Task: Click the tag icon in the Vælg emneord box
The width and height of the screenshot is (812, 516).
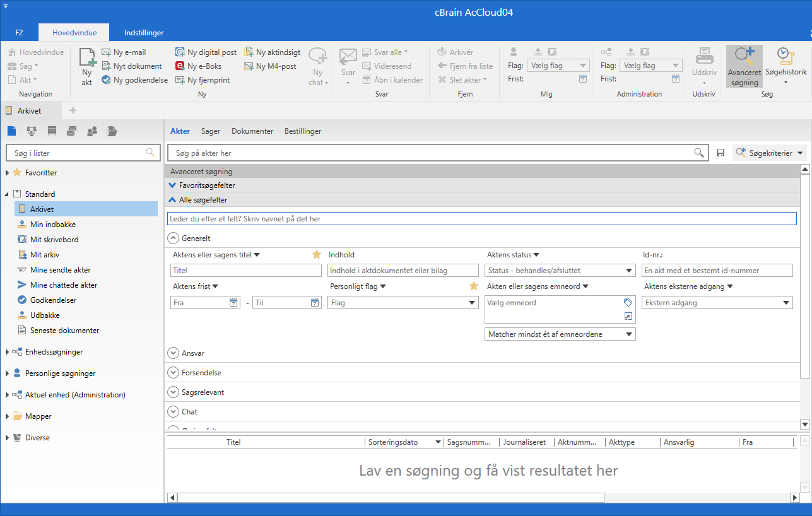Action: point(628,302)
